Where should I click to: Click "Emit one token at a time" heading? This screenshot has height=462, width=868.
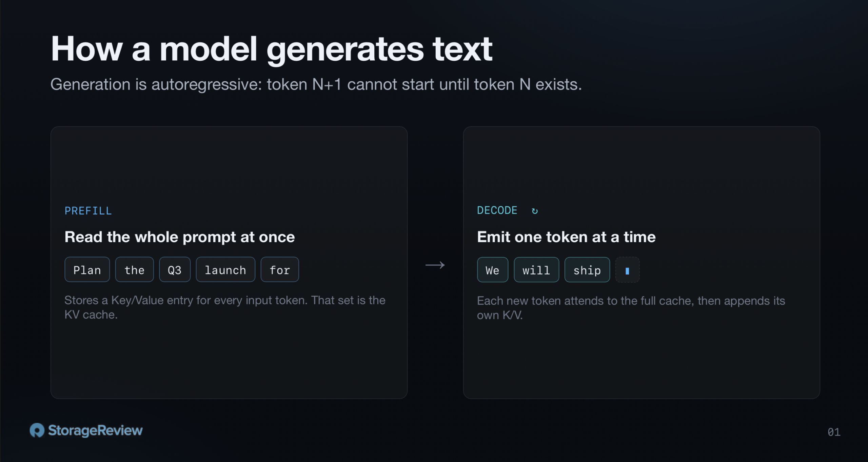point(566,237)
